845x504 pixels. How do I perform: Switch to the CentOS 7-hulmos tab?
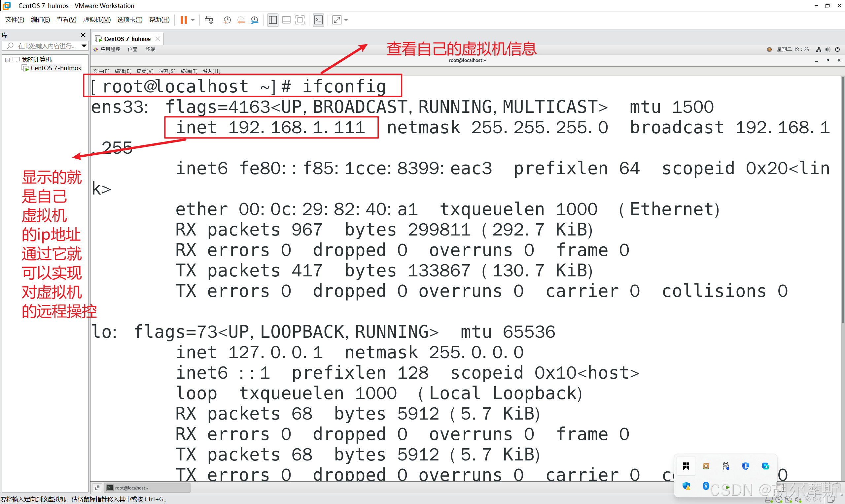click(127, 39)
